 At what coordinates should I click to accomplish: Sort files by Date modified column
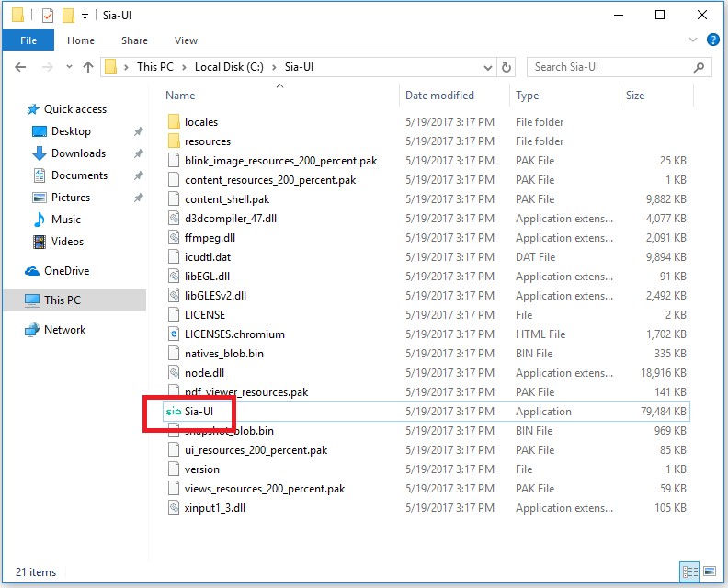[x=439, y=96]
